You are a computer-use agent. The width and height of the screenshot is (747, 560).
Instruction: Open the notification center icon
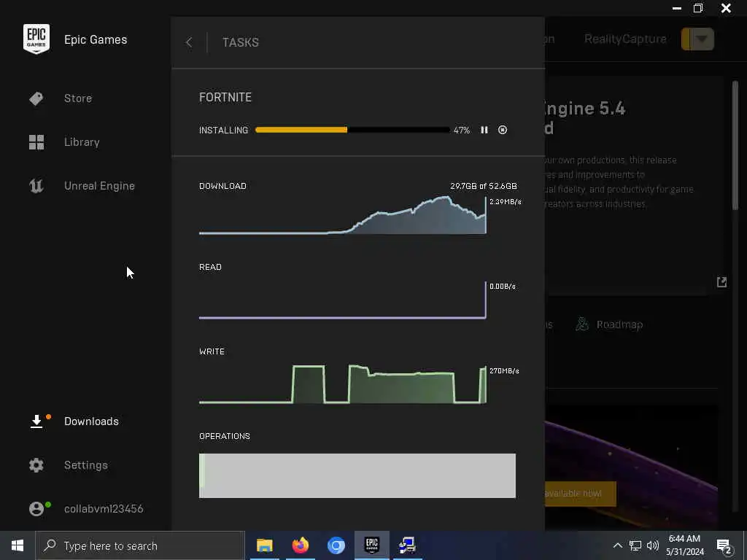724,545
